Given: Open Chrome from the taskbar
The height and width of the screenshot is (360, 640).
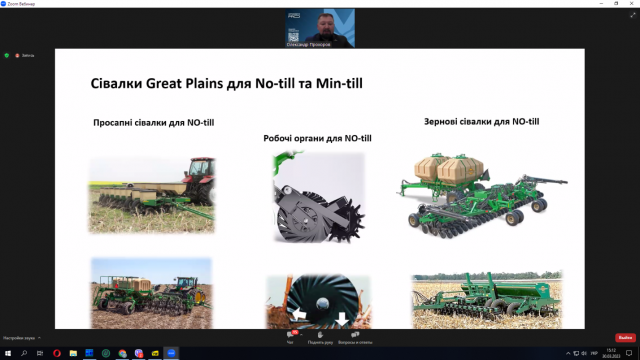Looking at the screenshot, I should click(x=122, y=353).
